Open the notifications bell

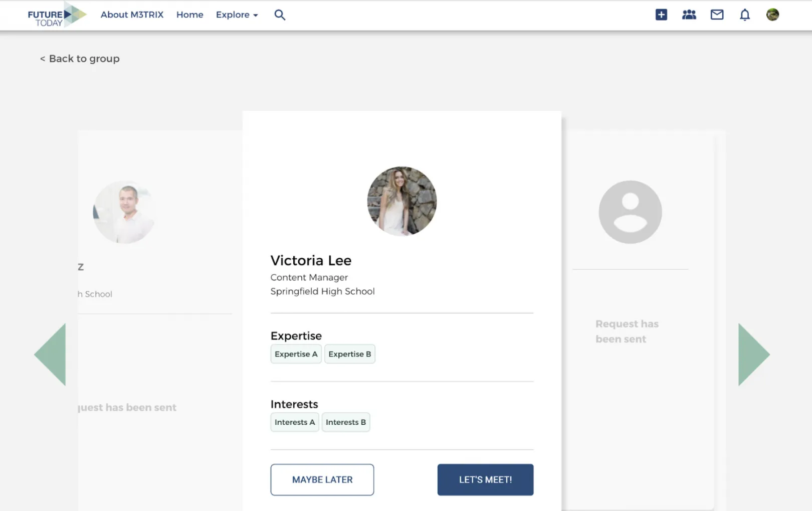point(745,15)
